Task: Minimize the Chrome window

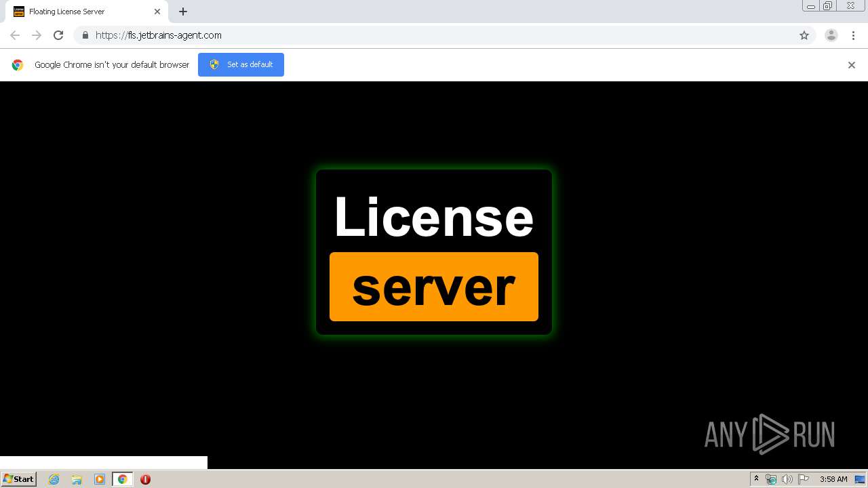Action: coord(811,6)
